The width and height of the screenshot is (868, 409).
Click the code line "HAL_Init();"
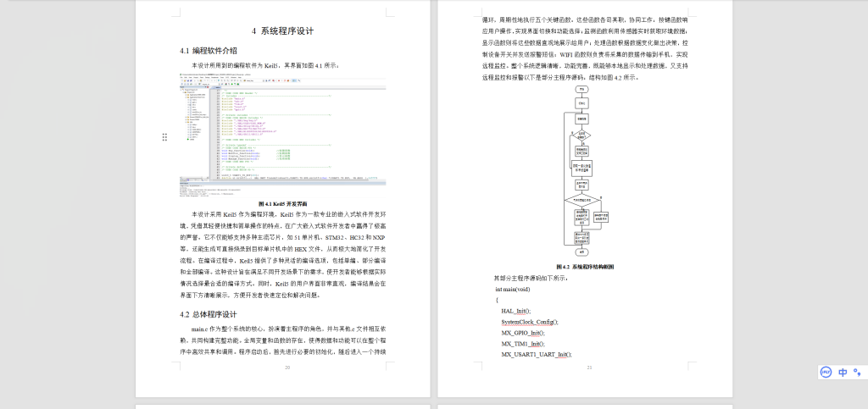coord(516,311)
